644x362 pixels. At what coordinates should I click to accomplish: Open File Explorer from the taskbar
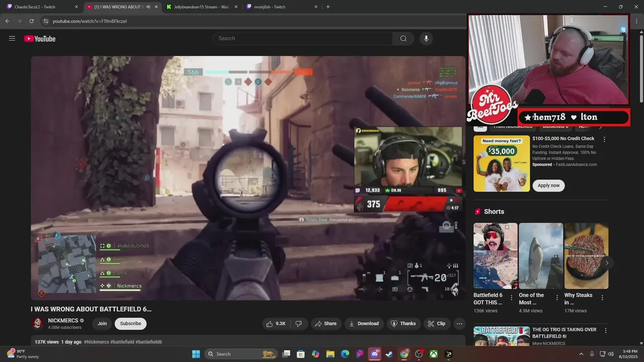coord(331,354)
